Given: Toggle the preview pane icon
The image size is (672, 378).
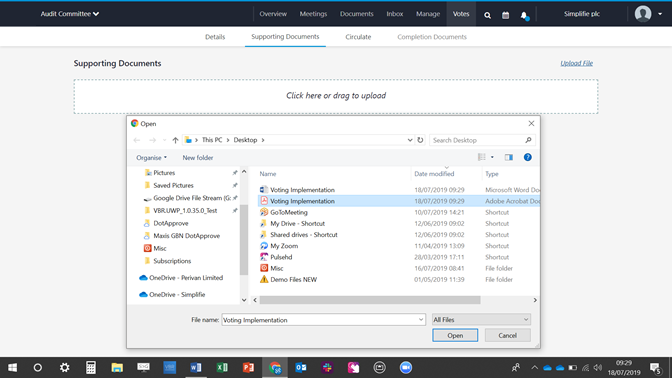Looking at the screenshot, I should click(509, 157).
